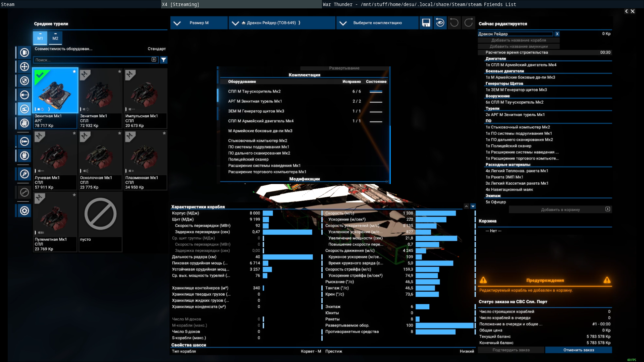This screenshot has height=362, width=644.
Task: Open the crew category icon
Action: 24,156
